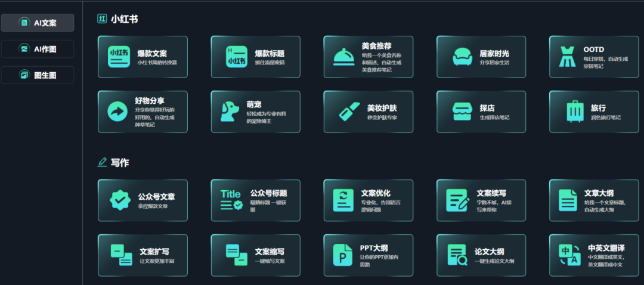Click the translate icon for 中英文翻译

(x=569, y=255)
